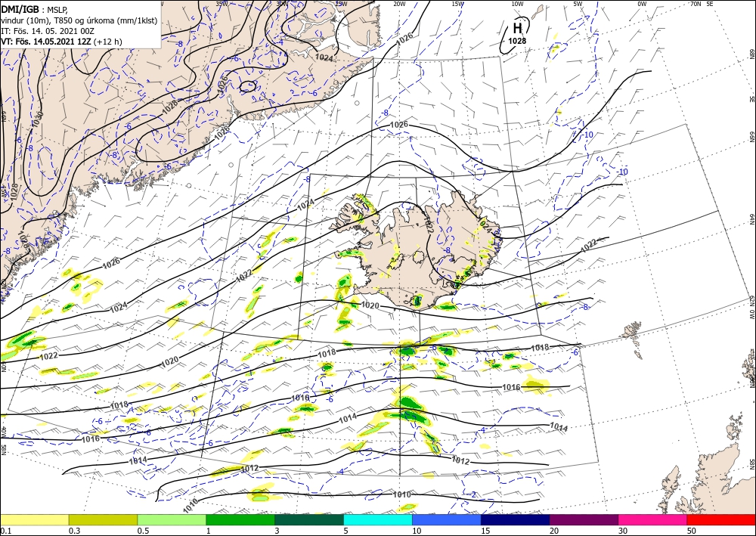The width and height of the screenshot is (756, 536).
Task: Pick the cyan 5–10 legend color
Action: (x=378, y=519)
